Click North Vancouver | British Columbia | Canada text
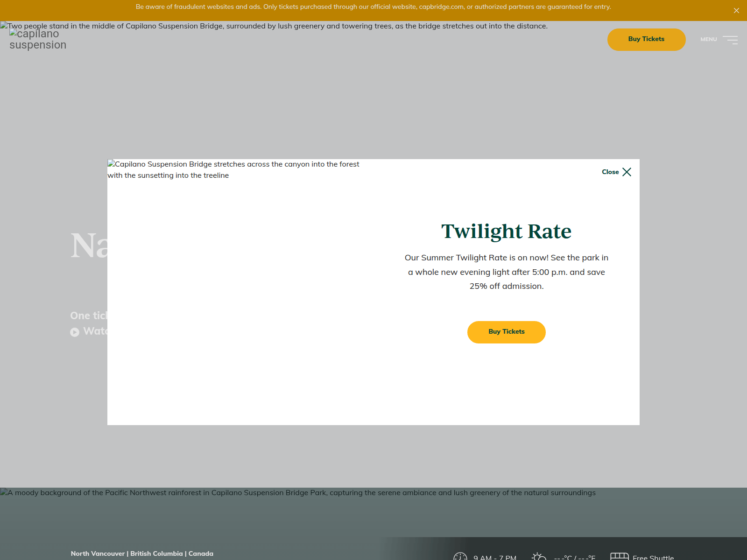This screenshot has width=747, height=560. coord(142,553)
